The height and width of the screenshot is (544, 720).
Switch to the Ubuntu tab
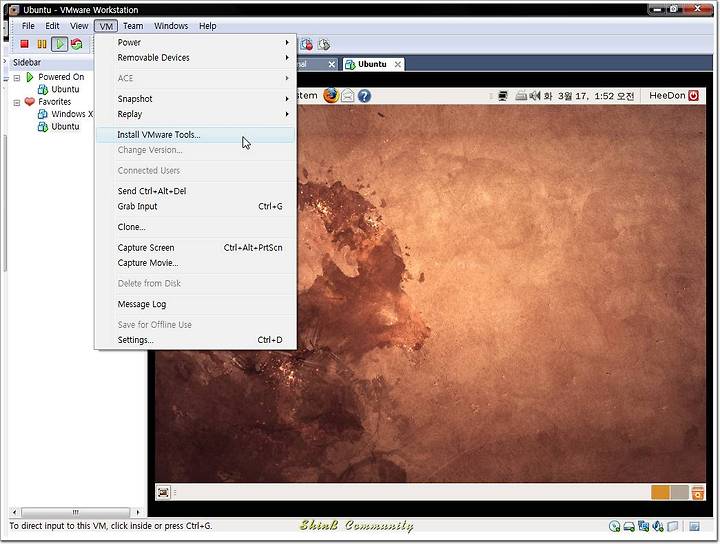click(372, 64)
